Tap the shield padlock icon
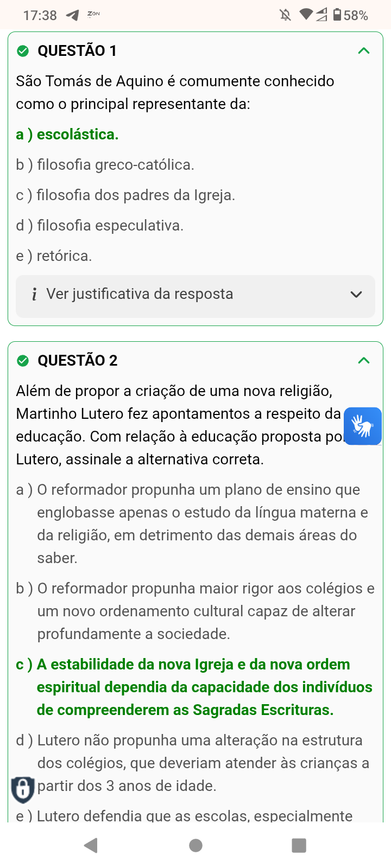 pyautogui.click(x=23, y=789)
